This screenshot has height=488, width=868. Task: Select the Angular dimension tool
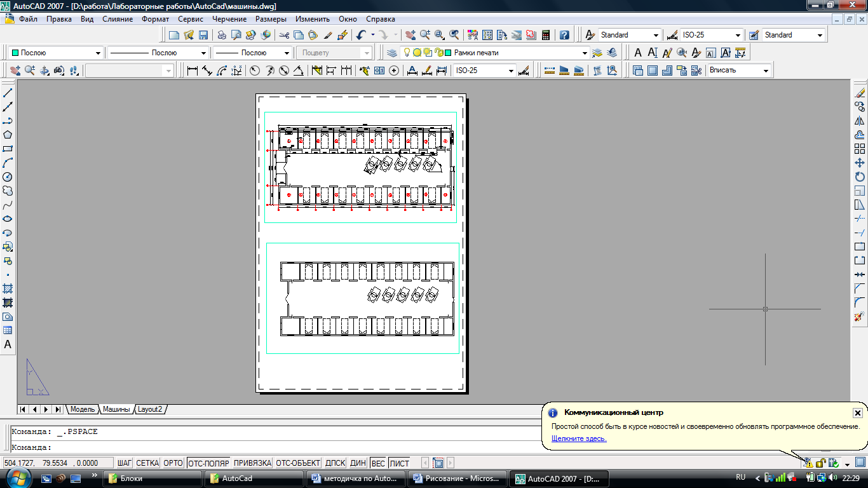(298, 71)
